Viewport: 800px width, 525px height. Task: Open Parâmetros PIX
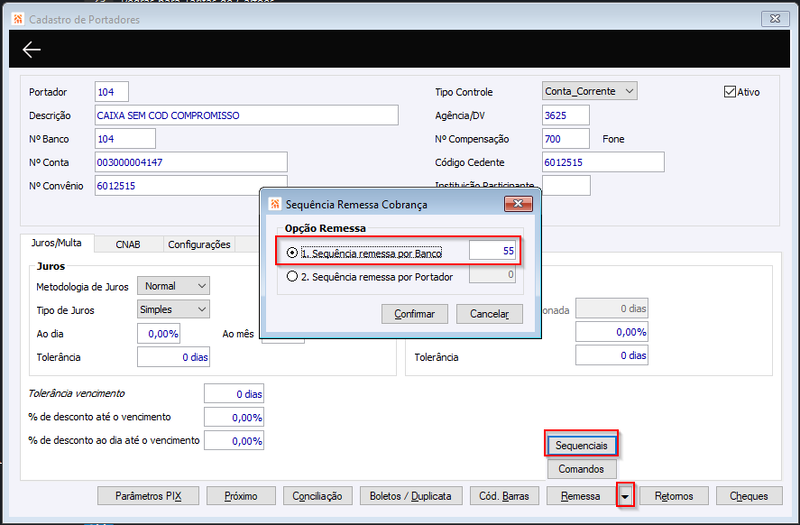(148, 496)
